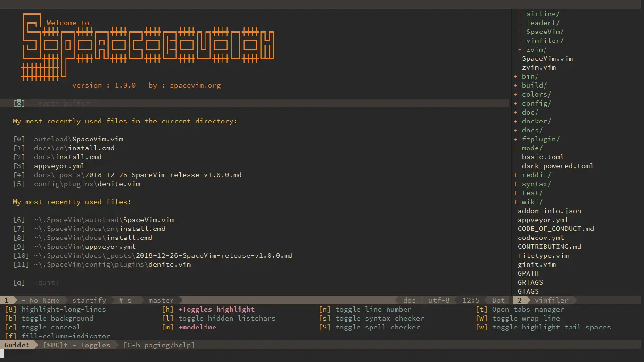Click the master branch indicator in statusline
The width and height of the screenshot is (644, 362).
(161, 300)
